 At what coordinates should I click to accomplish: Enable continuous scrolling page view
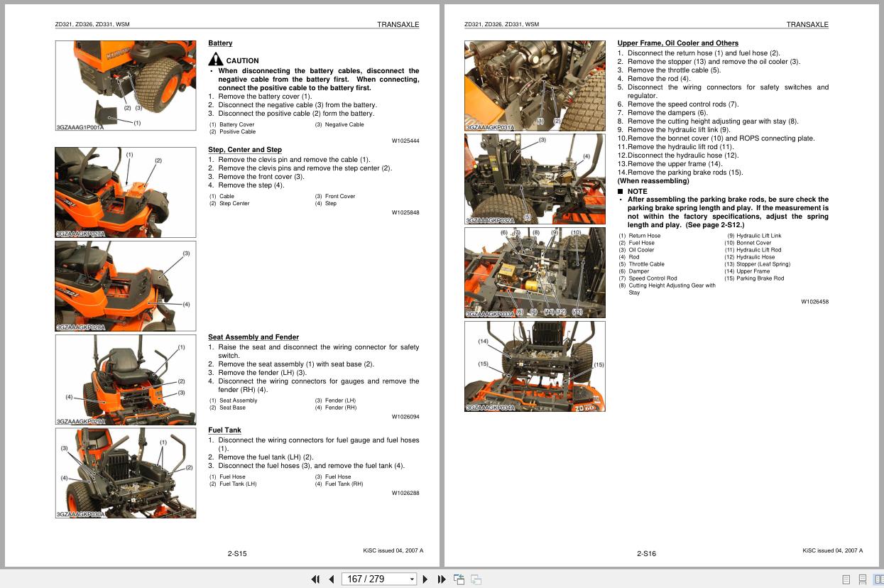(861, 579)
